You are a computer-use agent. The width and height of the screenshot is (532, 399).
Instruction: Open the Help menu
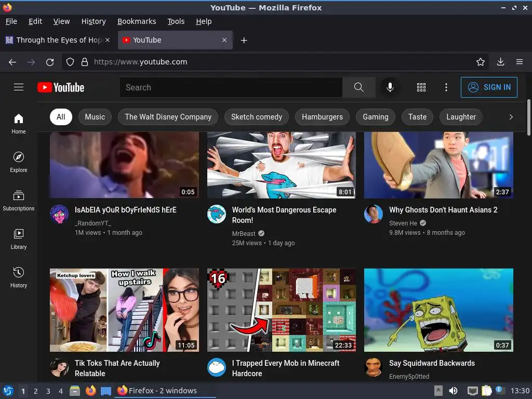click(x=204, y=21)
